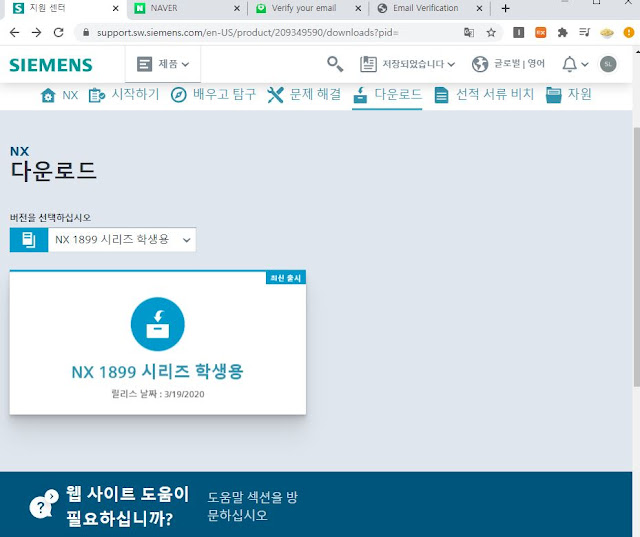The image size is (640, 537).
Task: Go to the NX home tab
Action: tap(59, 95)
